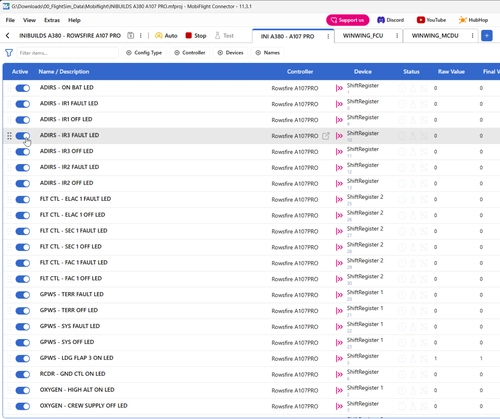Toggle GPWS - LDG FLAP 3 ON LED active switch
Viewport: 500px width, 419px height.
(23, 358)
